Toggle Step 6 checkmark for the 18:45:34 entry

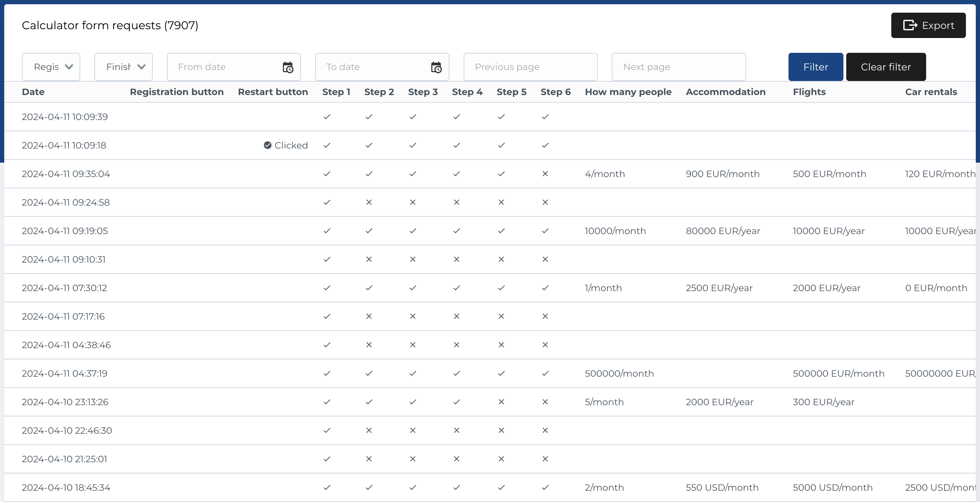[x=545, y=488]
